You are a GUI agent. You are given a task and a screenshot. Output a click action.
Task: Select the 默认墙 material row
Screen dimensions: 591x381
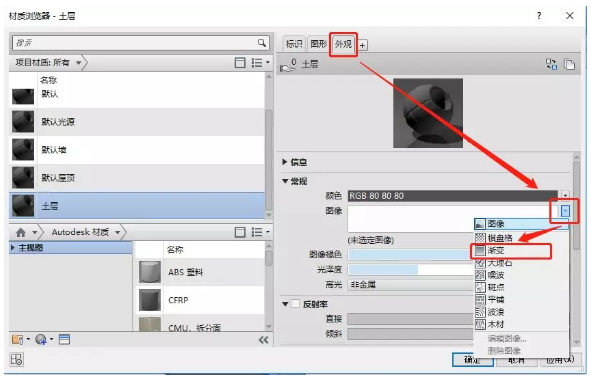(x=136, y=150)
